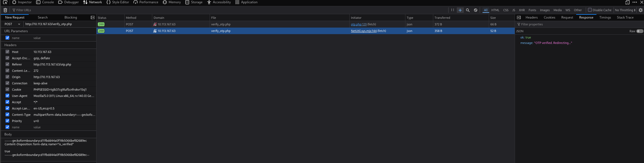
Task: Switch to the Search sidebar tab
Action: pyautogui.click(x=43, y=17)
